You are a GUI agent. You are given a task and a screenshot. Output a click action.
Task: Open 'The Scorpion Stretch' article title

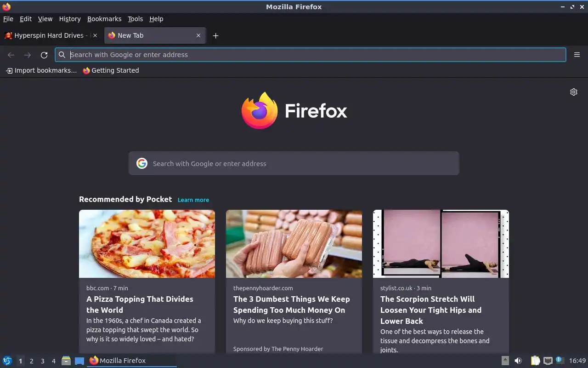(x=431, y=310)
